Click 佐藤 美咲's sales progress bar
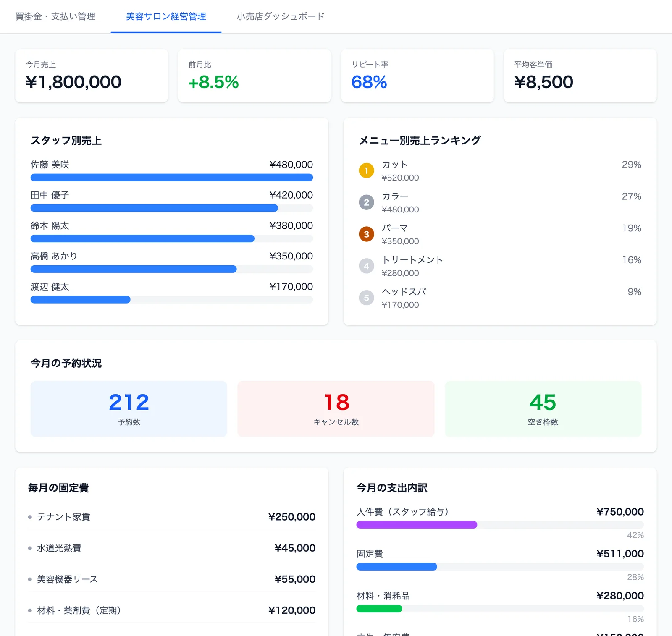Image resolution: width=672 pixels, height=636 pixels. coord(172,178)
